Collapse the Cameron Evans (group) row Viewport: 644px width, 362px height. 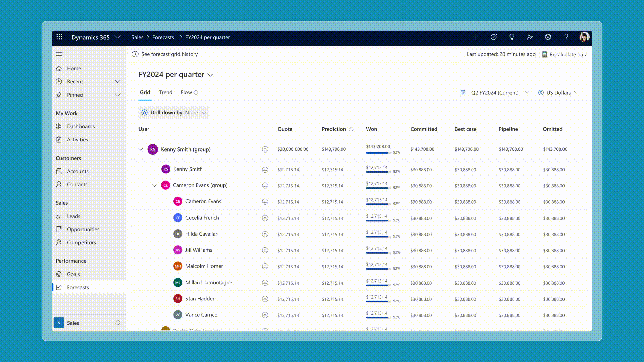click(154, 185)
